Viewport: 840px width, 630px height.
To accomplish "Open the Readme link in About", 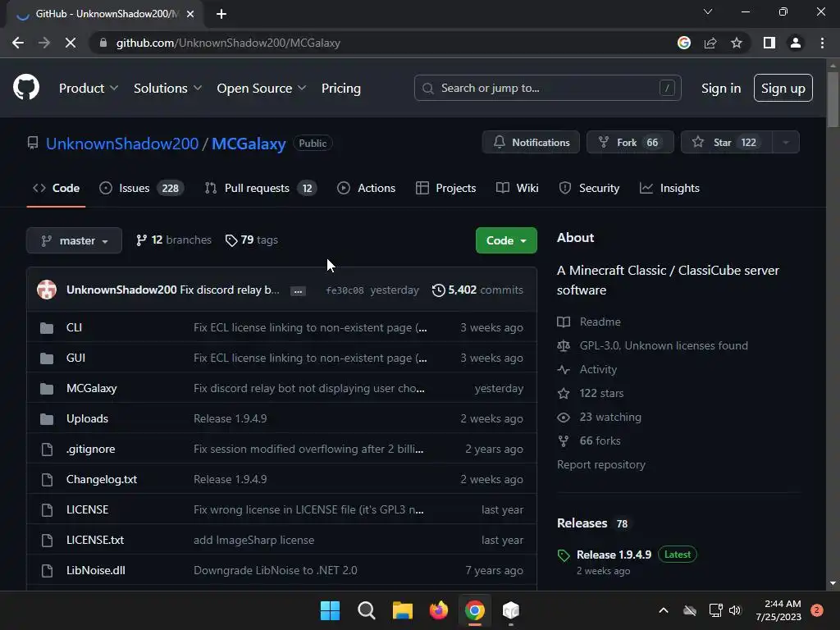I will pos(600,322).
